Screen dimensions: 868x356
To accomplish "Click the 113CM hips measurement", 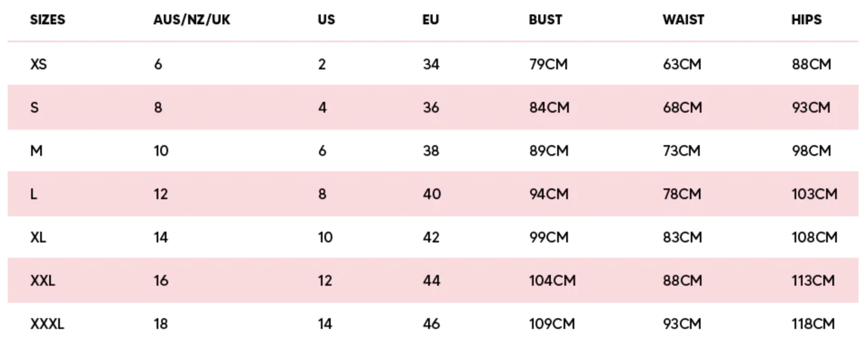I will (x=813, y=281).
